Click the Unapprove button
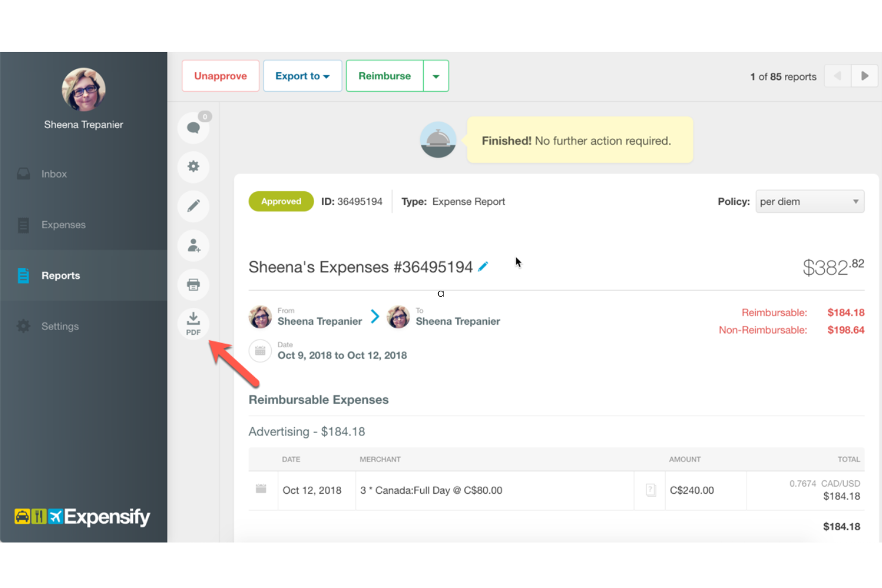This screenshot has width=882, height=588. 220,76
